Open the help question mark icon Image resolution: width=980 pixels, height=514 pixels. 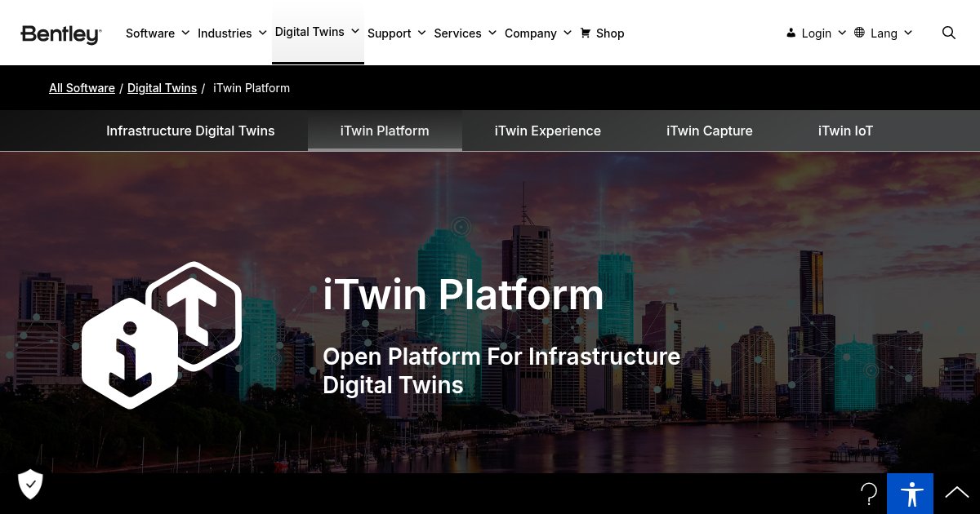click(869, 494)
